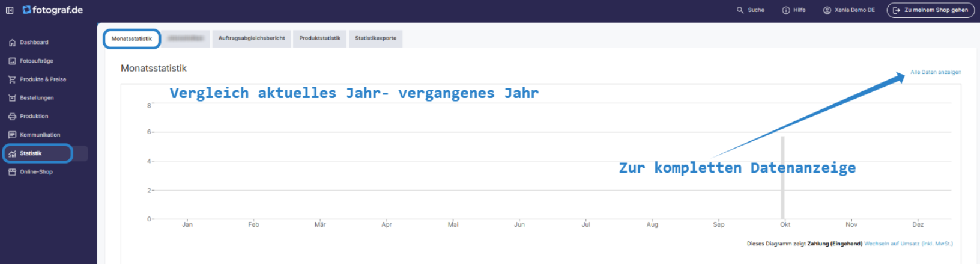The image size is (980, 264).
Task: Click the Bestellungen basket icon
Action: [x=12, y=98]
